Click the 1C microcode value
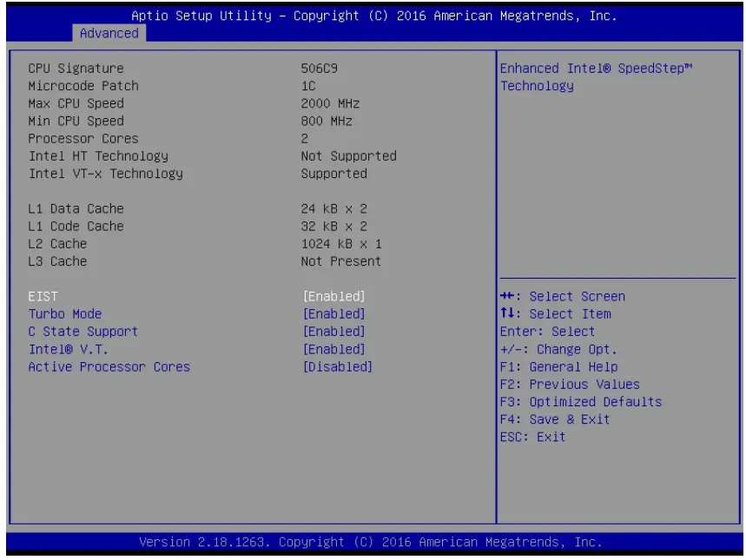 pos(308,86)
